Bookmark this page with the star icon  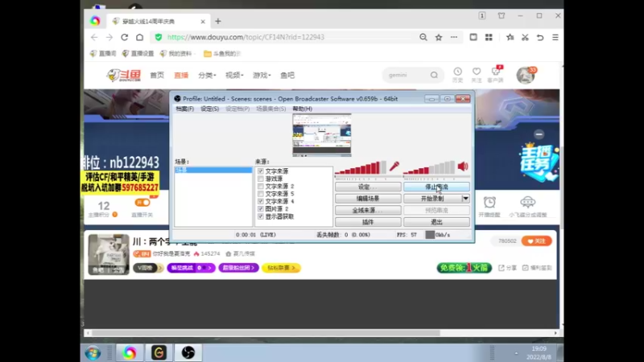(439, 37)
